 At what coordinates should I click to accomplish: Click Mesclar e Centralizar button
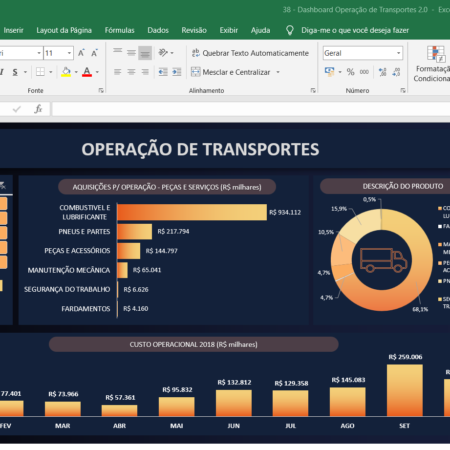pos(231,72)
